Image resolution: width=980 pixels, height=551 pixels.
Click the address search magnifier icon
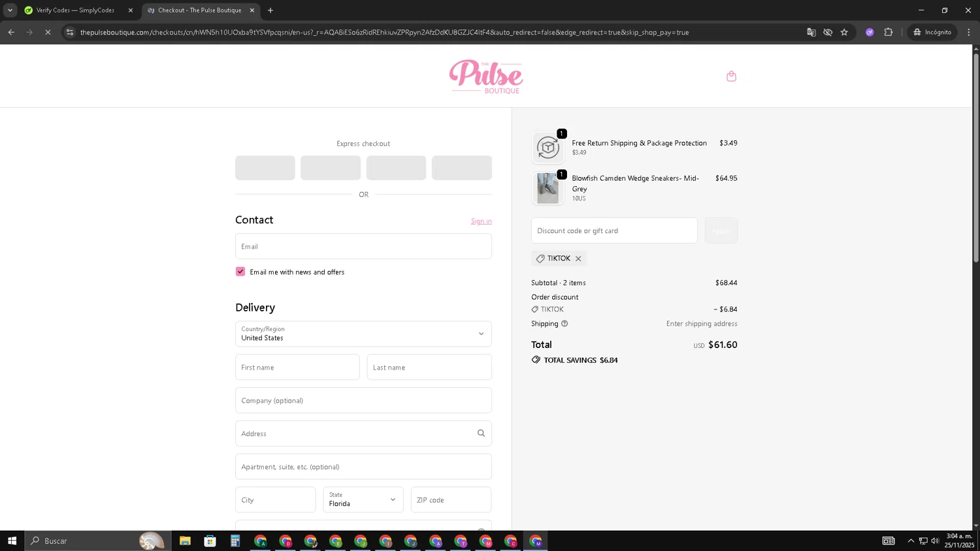481,433
